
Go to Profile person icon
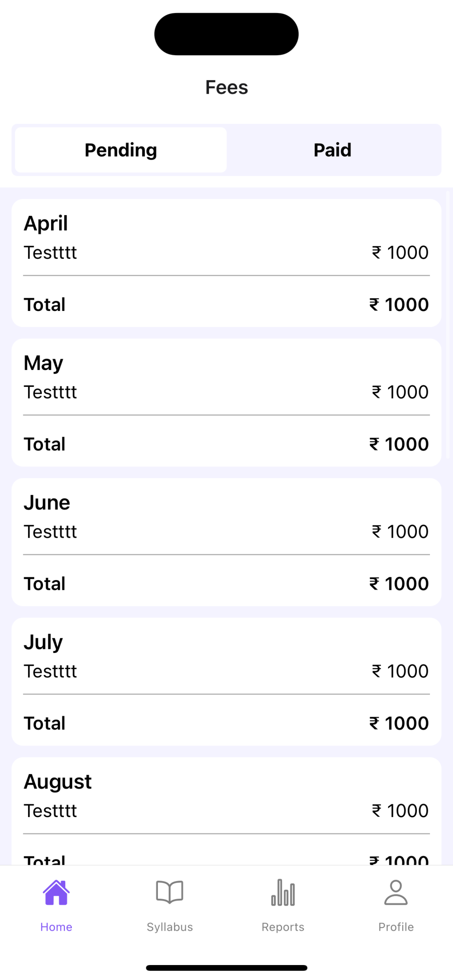(x=396, y=892)
